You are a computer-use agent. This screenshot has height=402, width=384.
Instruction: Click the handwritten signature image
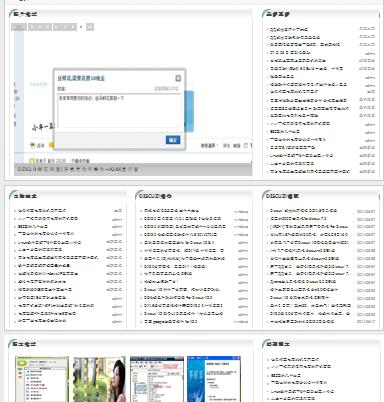43,127
